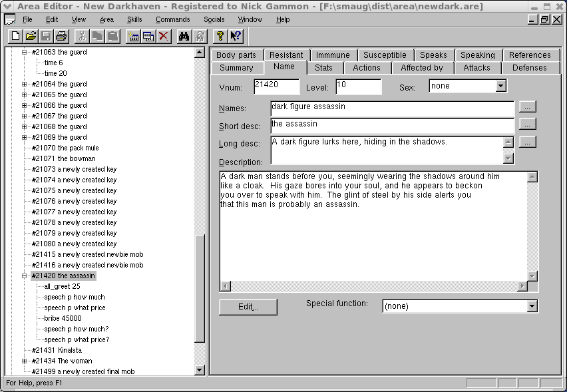Switch to the Affected by tab
Screen dimensions: 567x392
click(x=422, y=68)
